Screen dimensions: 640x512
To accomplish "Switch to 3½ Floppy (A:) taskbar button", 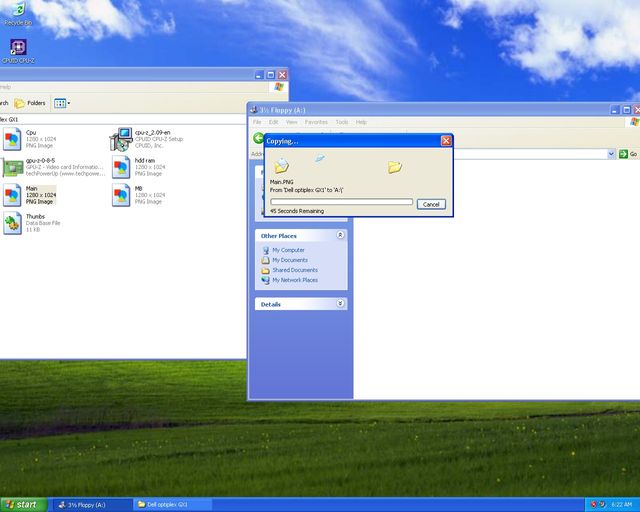I will click(x=92, y=505).
